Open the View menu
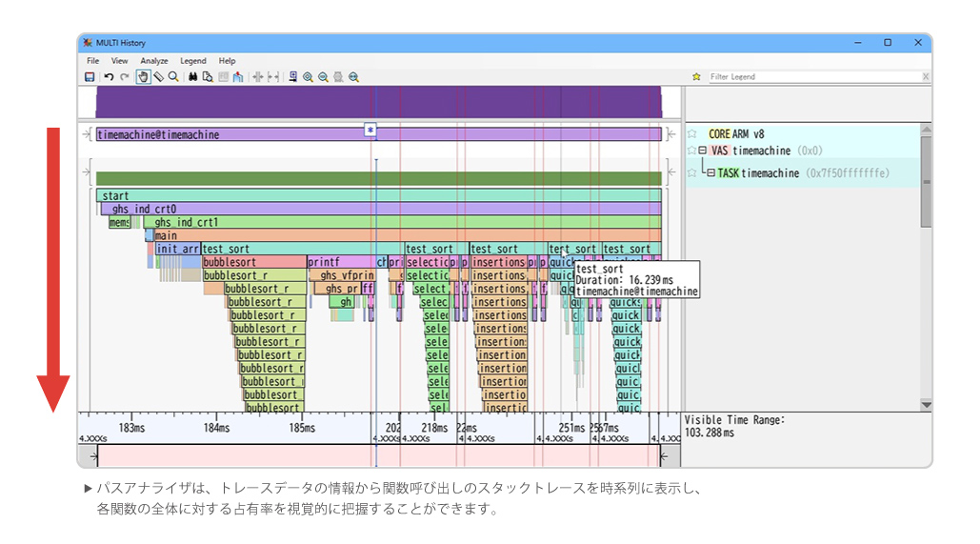Image resolution: width=980 pixels, height=544 pixels. click(119, 61)
